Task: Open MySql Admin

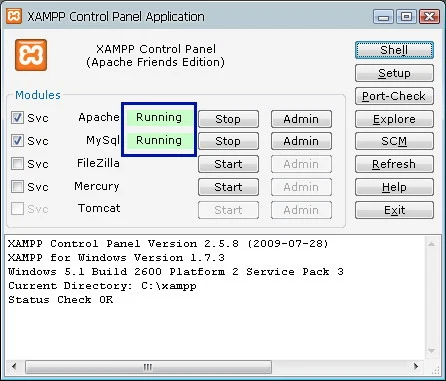Action: (x=301, y=141)
